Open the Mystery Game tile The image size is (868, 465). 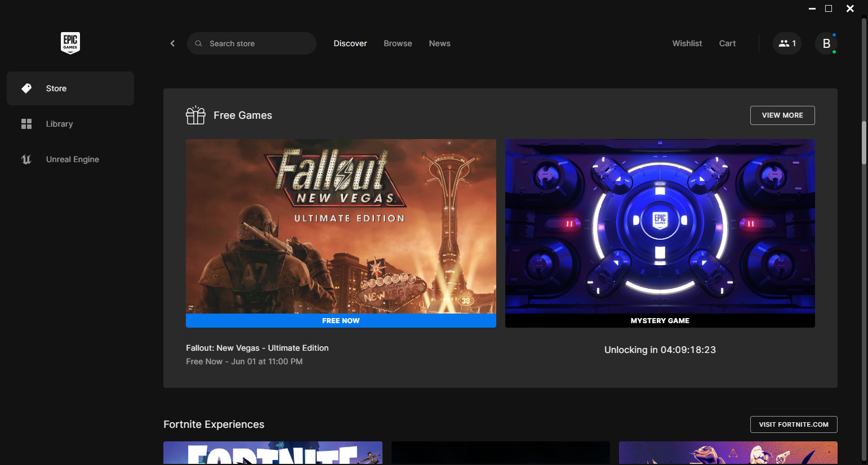pos(660,232)
